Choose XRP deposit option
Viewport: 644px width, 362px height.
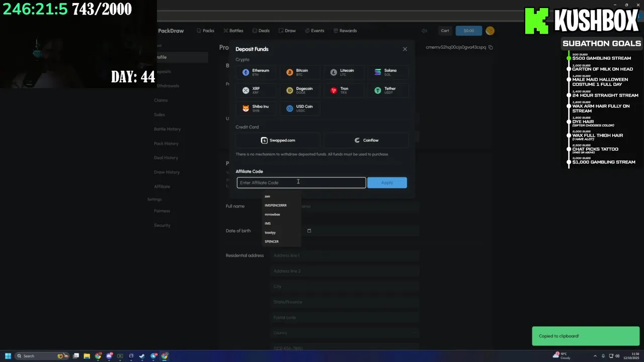(257, 90)
